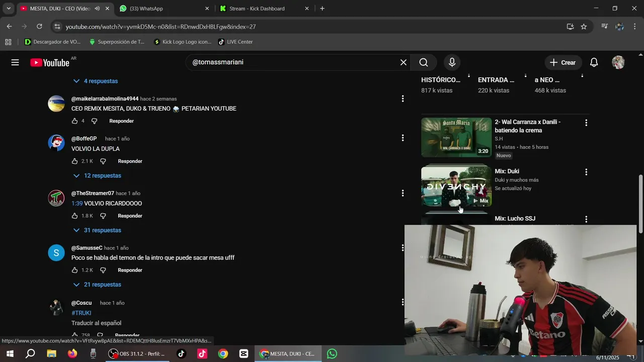Open options for Wal Carranza x Danili video
The height and width of the screenshot is (362, 644).
586,123
